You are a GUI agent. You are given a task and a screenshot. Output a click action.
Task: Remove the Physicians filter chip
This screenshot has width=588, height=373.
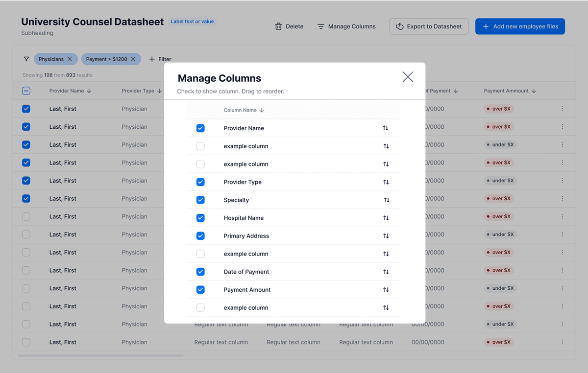pos(70,59)
